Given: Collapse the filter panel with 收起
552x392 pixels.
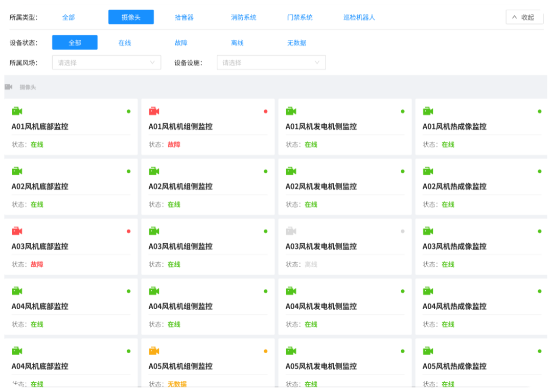Looking at the screenshot, I should click(x=524, y=17).
